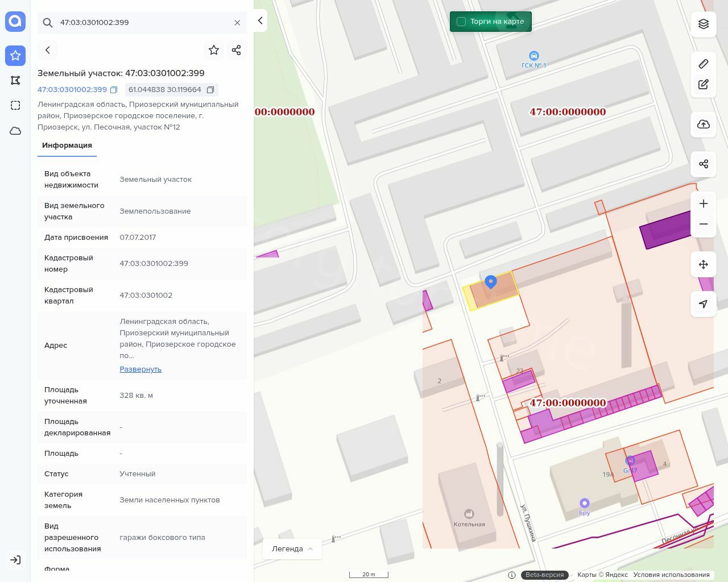Click the draw/edit tool icon

[704, 85]
